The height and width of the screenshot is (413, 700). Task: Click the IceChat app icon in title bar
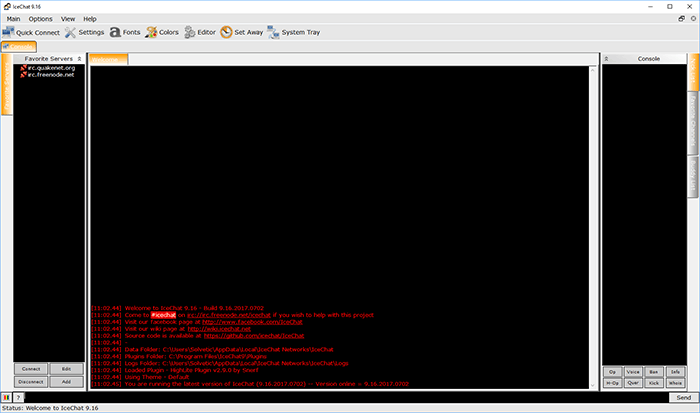pos(7,6)
